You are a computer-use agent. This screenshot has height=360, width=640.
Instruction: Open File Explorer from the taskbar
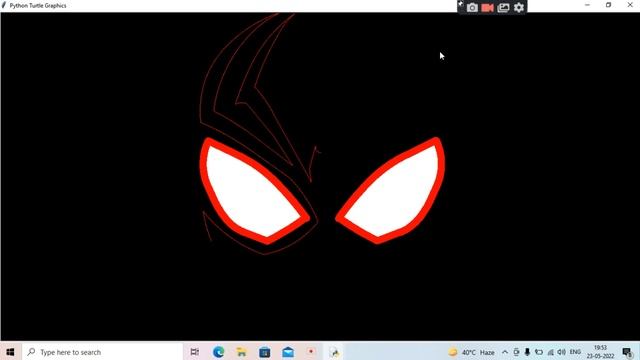pyautogui.click(x=241, y=352)
